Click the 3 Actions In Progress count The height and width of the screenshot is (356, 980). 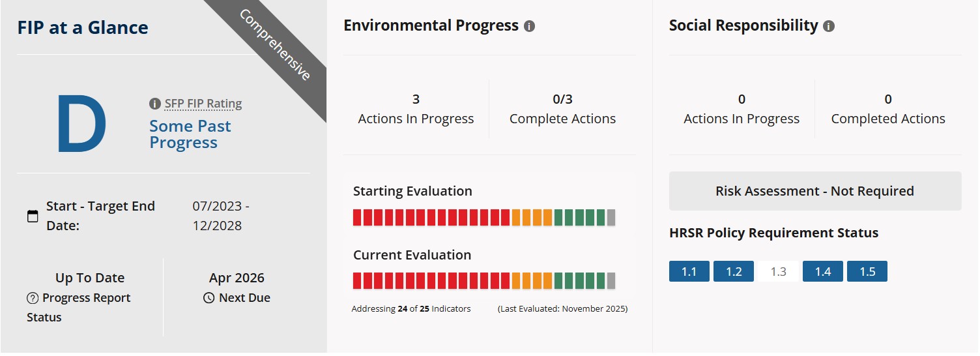(x=416, y=100)
